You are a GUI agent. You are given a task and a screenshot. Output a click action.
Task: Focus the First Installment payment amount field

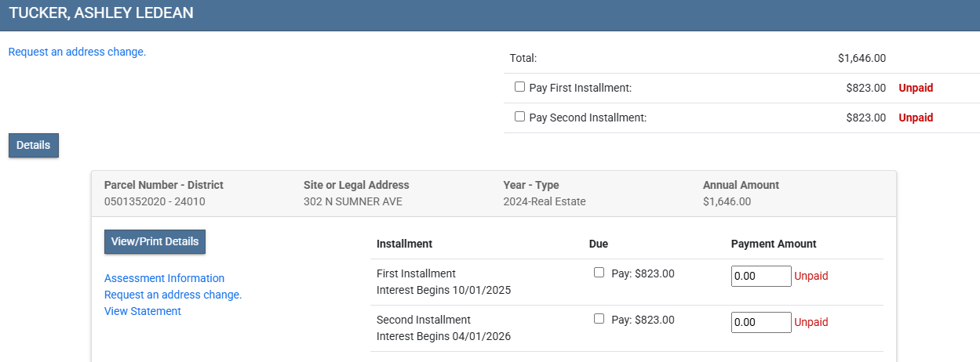760,276
